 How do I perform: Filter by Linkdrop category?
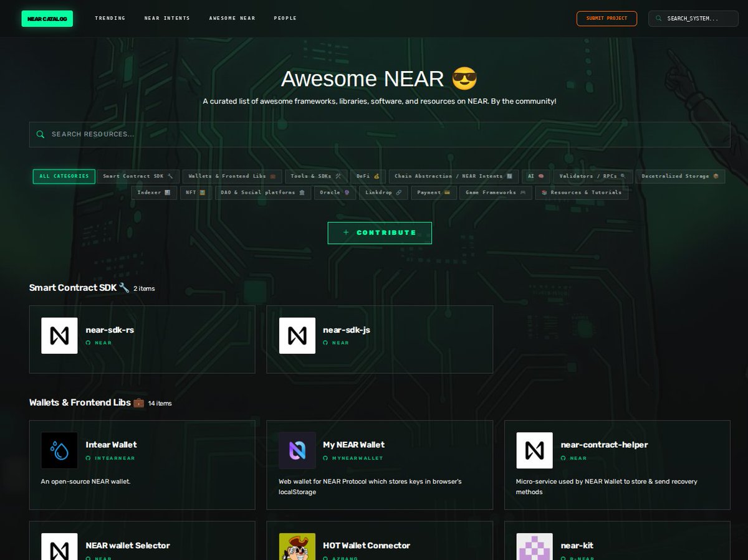point(384,192)
